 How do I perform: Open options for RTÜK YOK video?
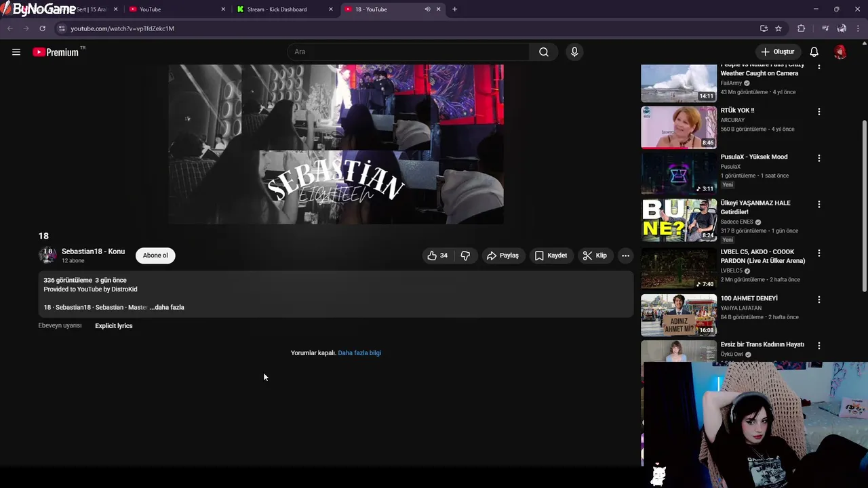(x=818, y=111)
